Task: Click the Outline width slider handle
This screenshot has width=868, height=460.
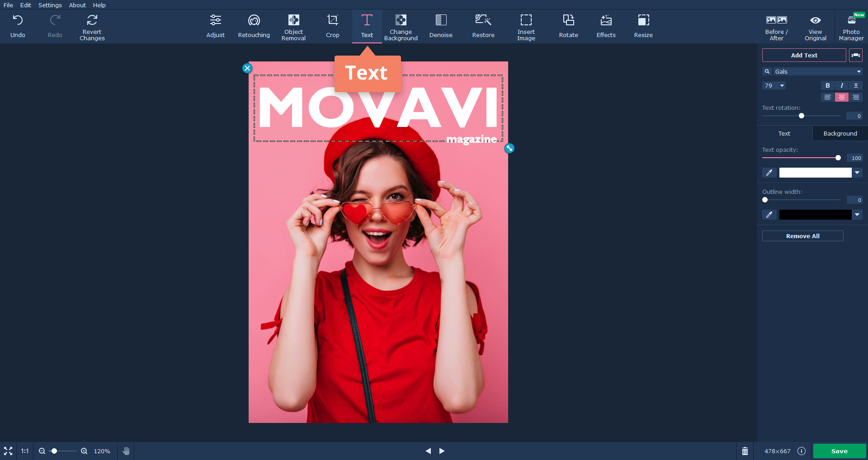Action: coord(765,200)
